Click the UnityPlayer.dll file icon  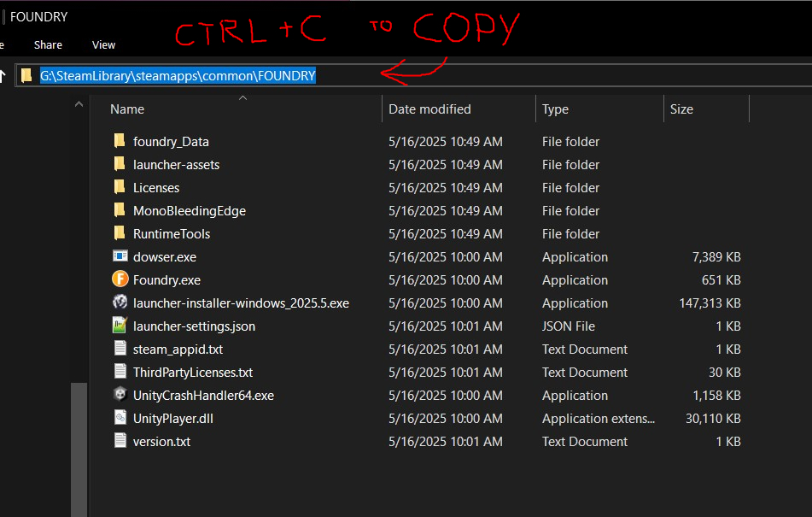[120, 418]
